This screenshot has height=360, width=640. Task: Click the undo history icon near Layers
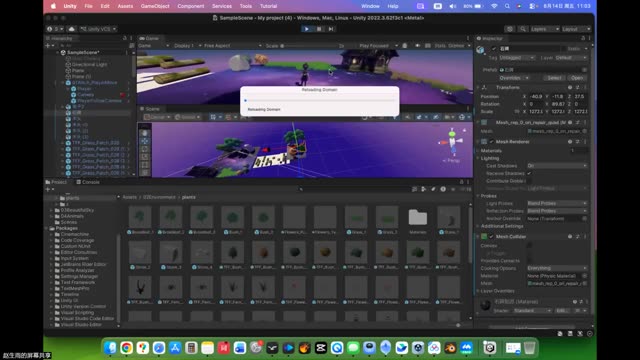click(509, 29)
